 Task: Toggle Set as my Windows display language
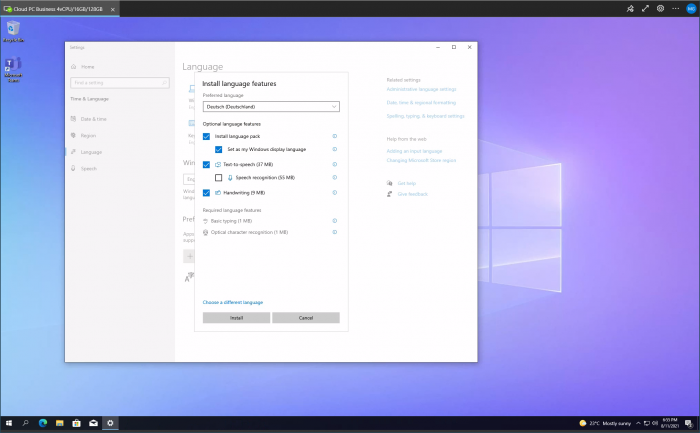218,150
